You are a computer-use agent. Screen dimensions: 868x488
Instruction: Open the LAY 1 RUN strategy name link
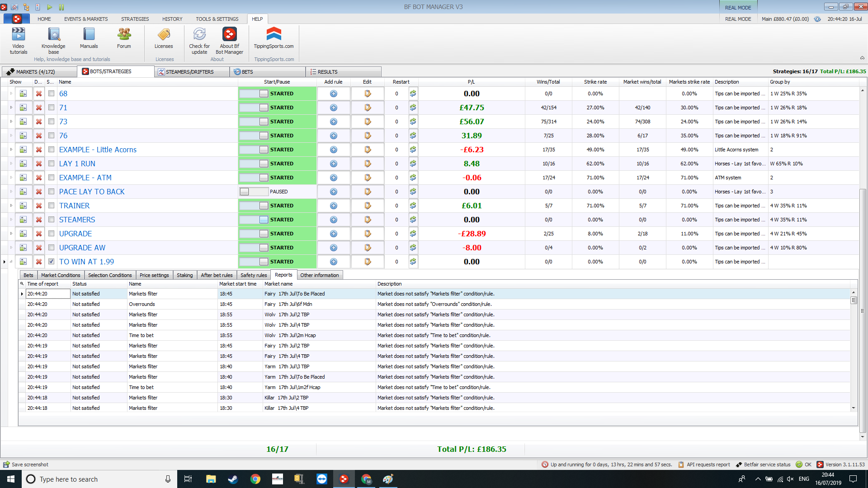[x=77, y=164]
